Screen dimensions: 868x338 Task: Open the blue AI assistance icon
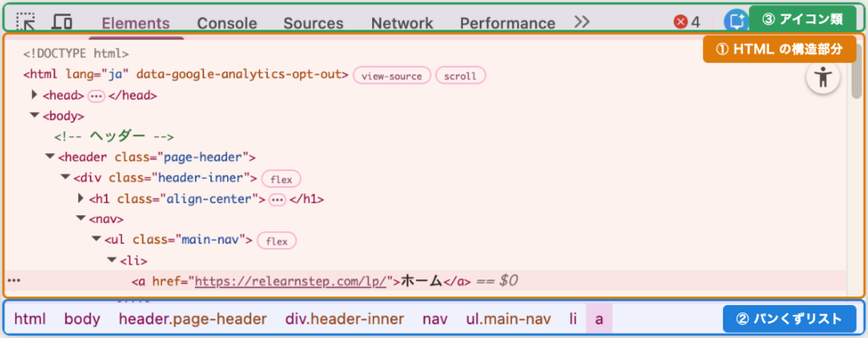point(736,21)
